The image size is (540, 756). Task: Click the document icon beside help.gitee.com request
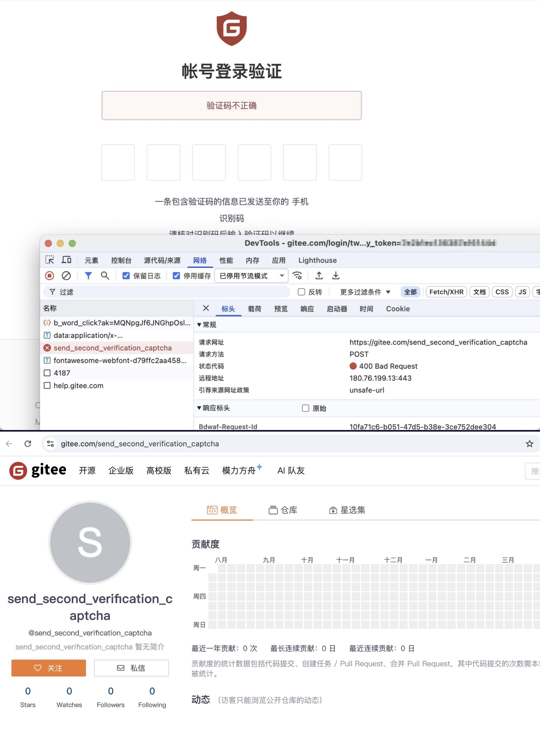coord(47,386)
